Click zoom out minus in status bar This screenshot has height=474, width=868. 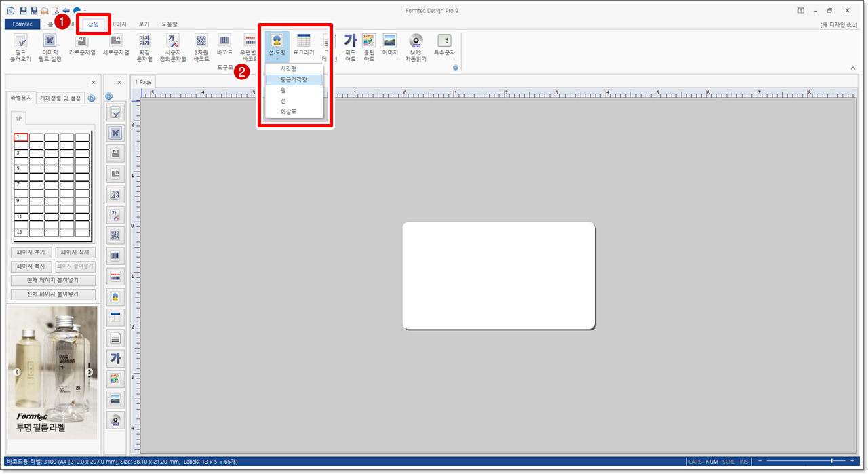(x=759, y=461)
